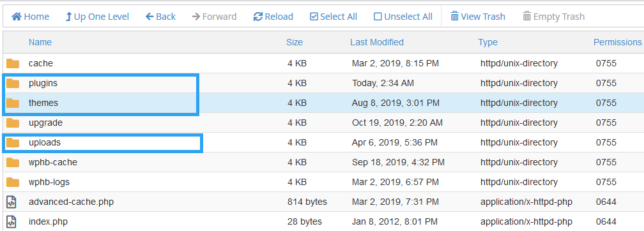The width and height of the screenshot is (644, 231).
Task: Click the Home toolbar button
Action: [31, 17]
